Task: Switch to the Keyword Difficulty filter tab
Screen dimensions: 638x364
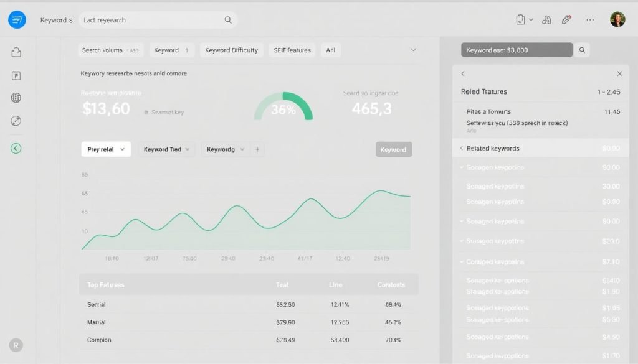Action: coord(231,50)
